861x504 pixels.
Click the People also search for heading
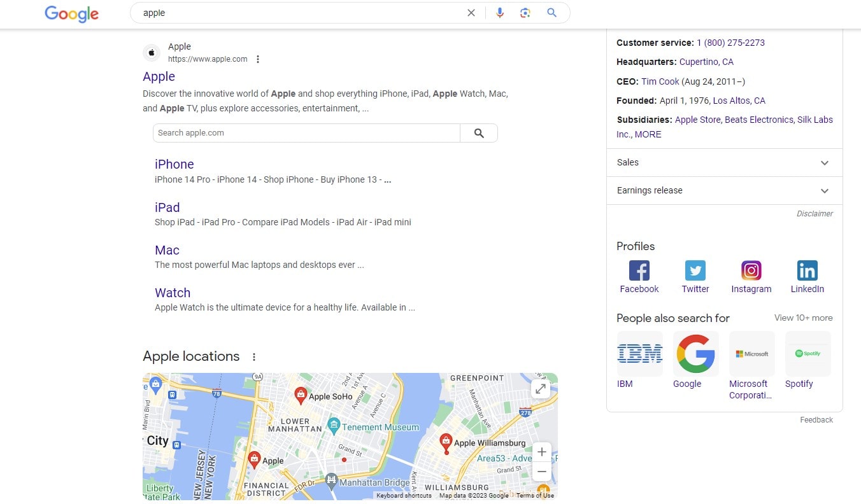tap(673, 318)
